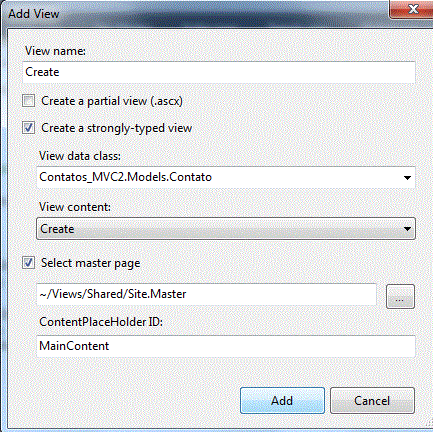Click the Contatos_MVC2.Models.Contato combo box text

coord(125,177)
